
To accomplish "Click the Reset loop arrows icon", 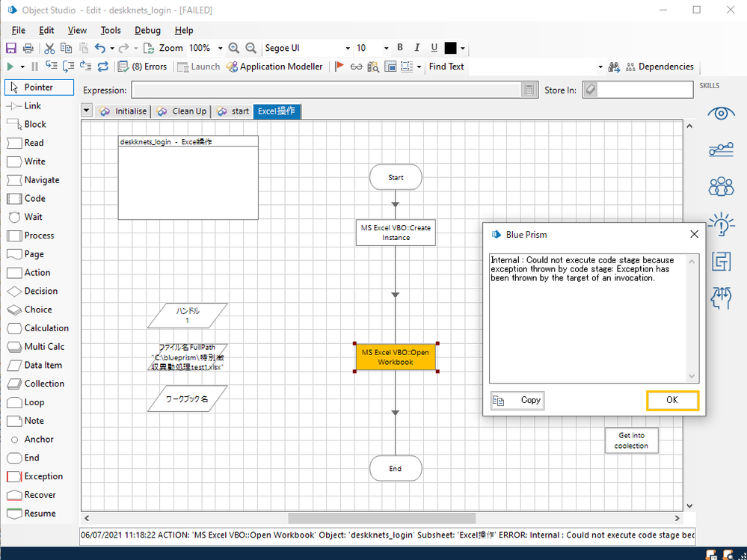I will point(103,67).
